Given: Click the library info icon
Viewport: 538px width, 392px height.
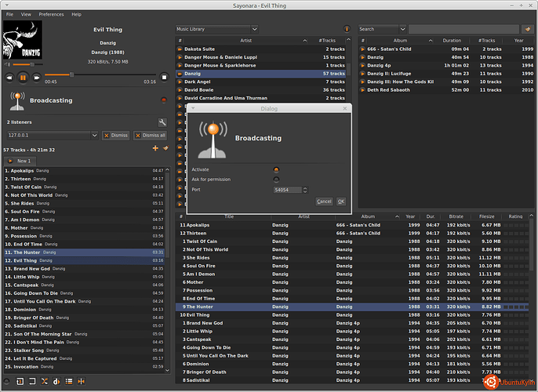Looking at the screenshot, I should tap(347, 29).
